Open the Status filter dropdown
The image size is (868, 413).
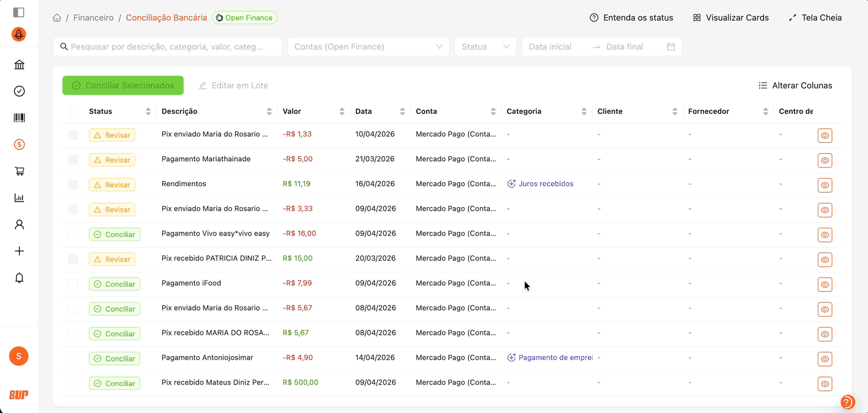click(485, 47)
